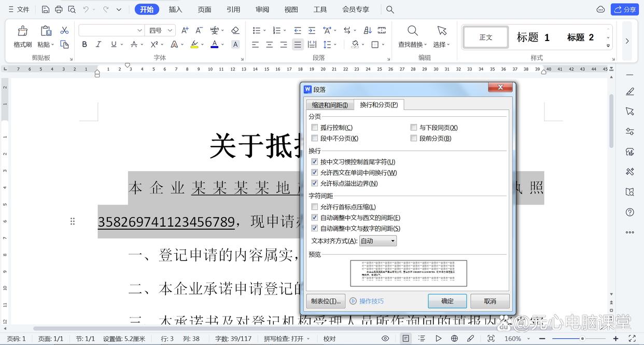
Task: Open the 页面 ribbon tab
Action: (205, 9)
